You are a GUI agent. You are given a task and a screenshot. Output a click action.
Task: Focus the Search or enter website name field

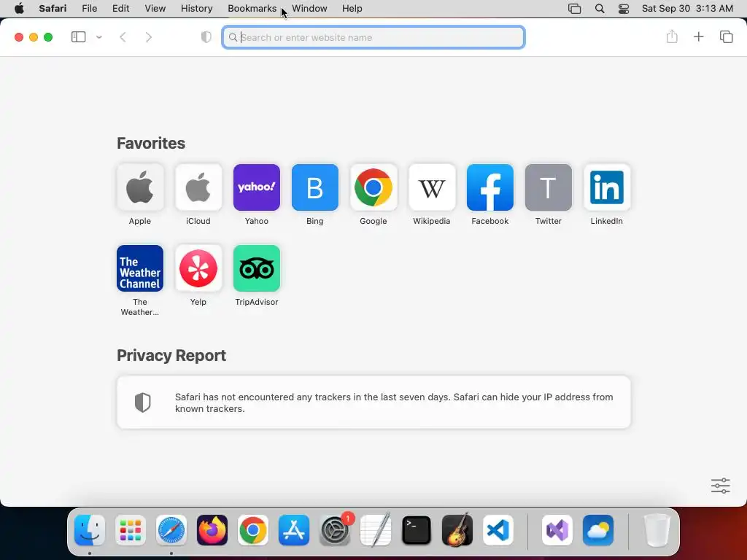(373, 37)
